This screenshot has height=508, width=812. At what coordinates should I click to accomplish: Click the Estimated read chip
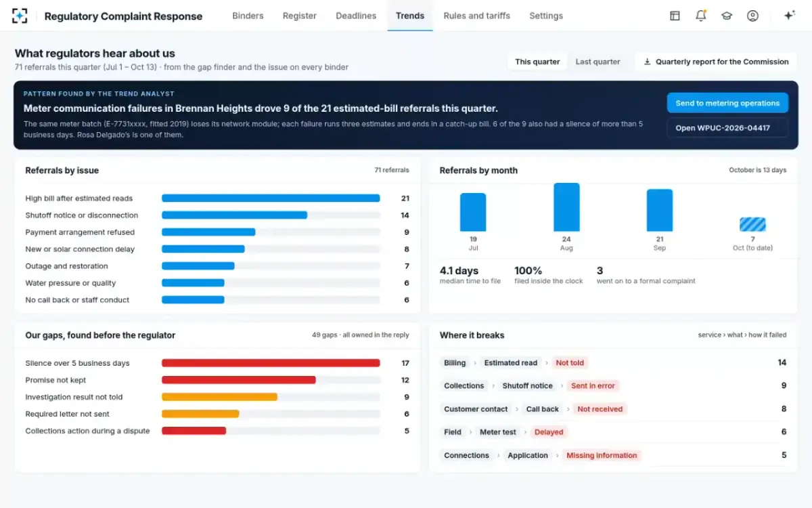point(511,363)
